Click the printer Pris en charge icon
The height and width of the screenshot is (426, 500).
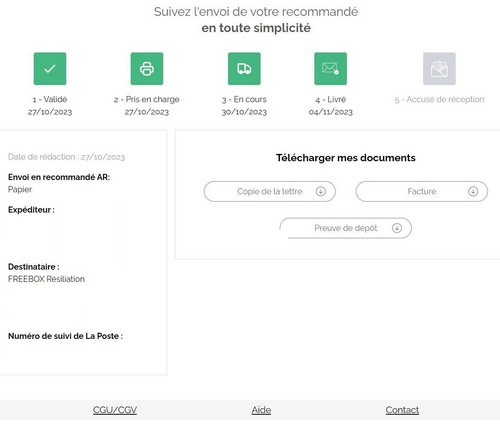(147, 69)
